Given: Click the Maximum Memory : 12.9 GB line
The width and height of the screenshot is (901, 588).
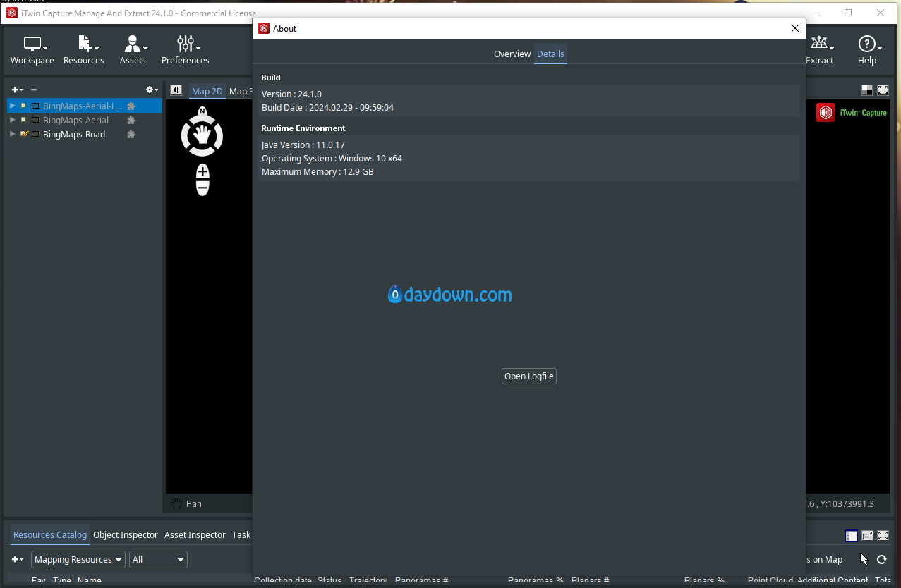Looking at the screenshot, I should click(x=318, y=172).
